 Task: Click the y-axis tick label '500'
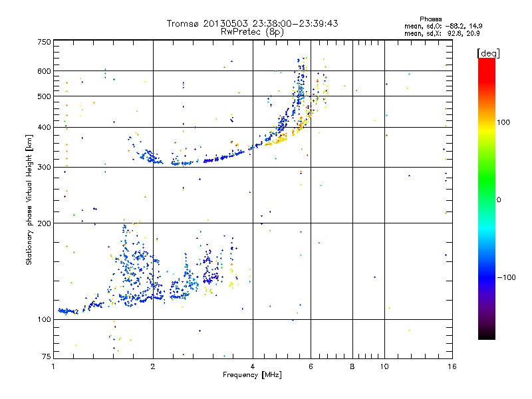click(44, 96)
